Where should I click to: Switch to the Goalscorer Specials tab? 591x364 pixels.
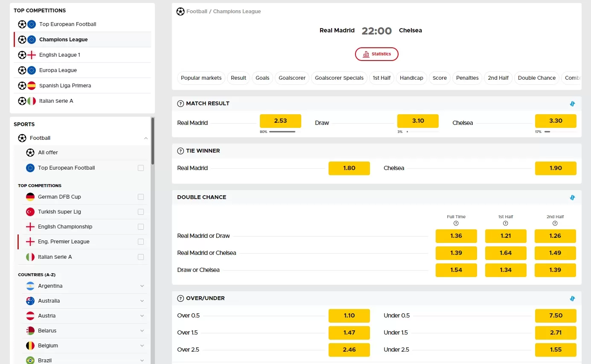[339, 78]
